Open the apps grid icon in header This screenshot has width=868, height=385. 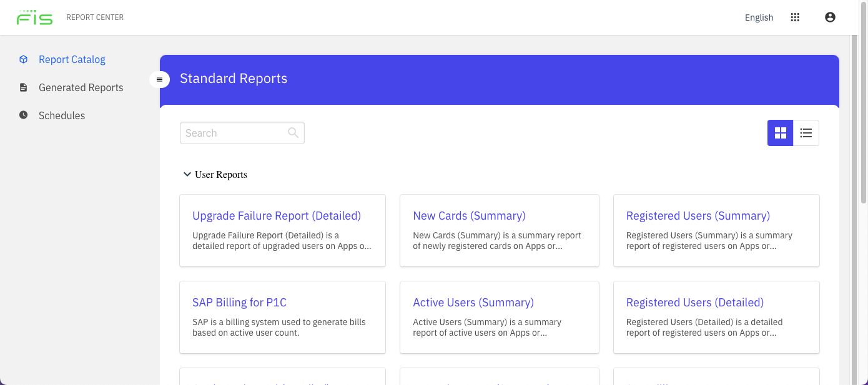coord(795,17)
